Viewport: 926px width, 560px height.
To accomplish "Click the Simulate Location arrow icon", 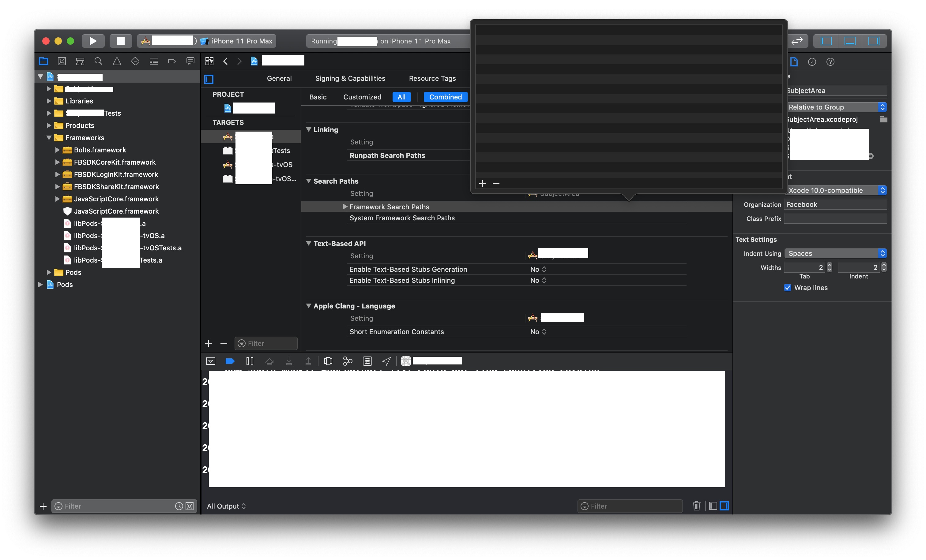I will point(386,361).
